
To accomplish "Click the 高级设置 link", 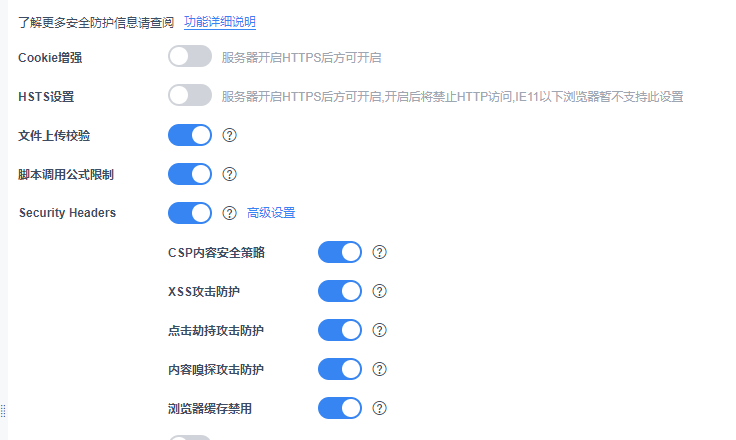I will [x=271, y=213].
